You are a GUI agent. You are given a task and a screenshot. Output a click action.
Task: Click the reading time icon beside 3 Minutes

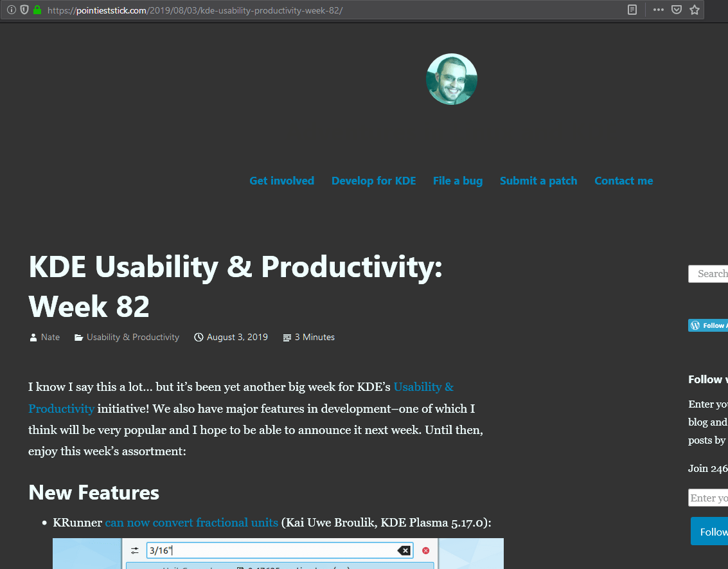[x=287, y=338]
